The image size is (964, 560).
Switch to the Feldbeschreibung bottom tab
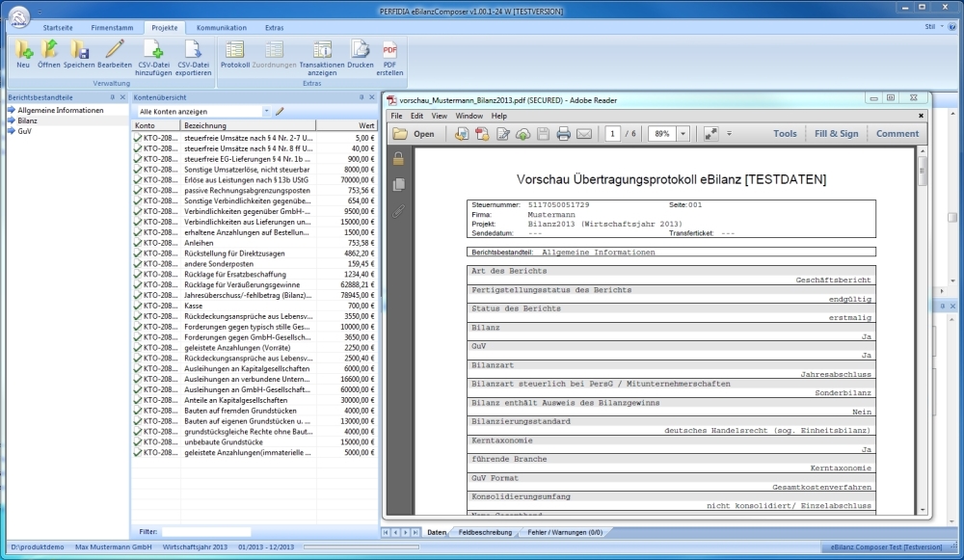[x=485, y=532]
